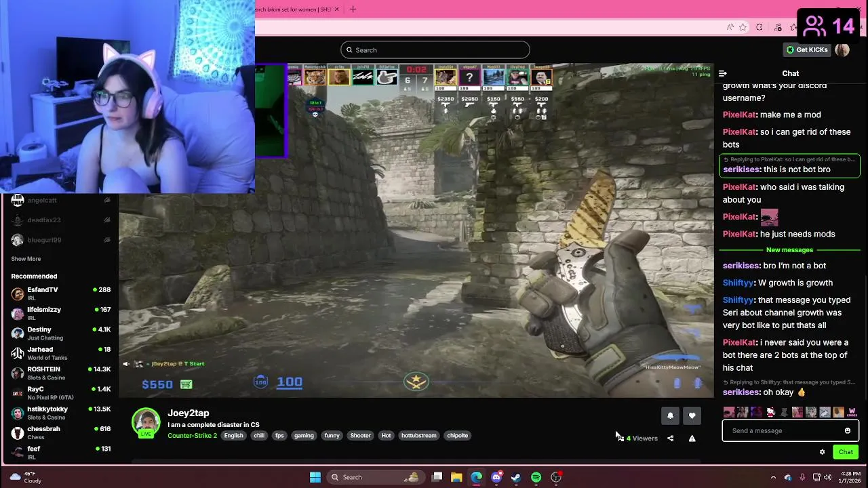Open offline channel bluegurl99
Viewport: 868px width, 488px height.
[61, 240]
